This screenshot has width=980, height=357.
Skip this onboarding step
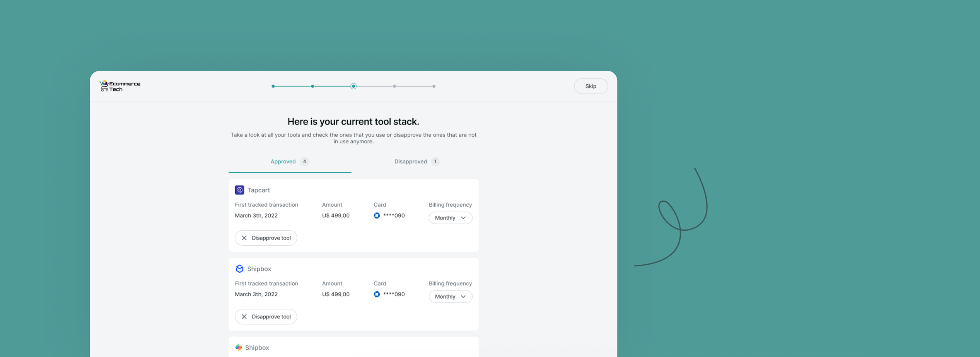tap(591, 86)
